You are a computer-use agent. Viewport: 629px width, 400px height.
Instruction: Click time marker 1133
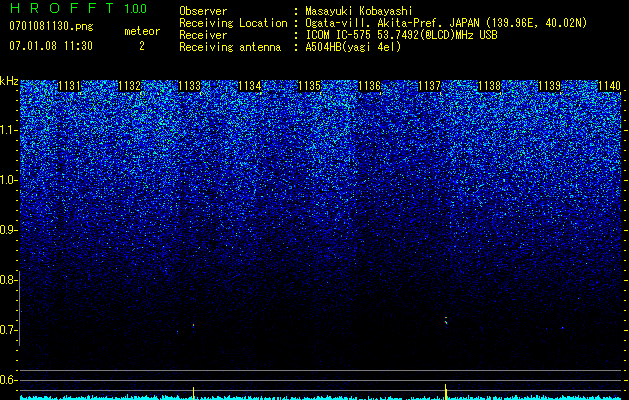click(x=189, y=86)
